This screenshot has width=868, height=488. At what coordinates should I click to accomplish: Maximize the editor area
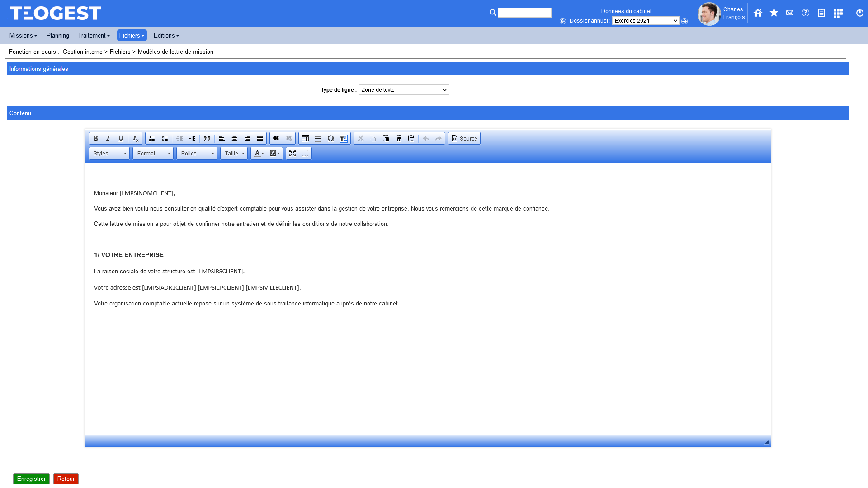(292, 153)
